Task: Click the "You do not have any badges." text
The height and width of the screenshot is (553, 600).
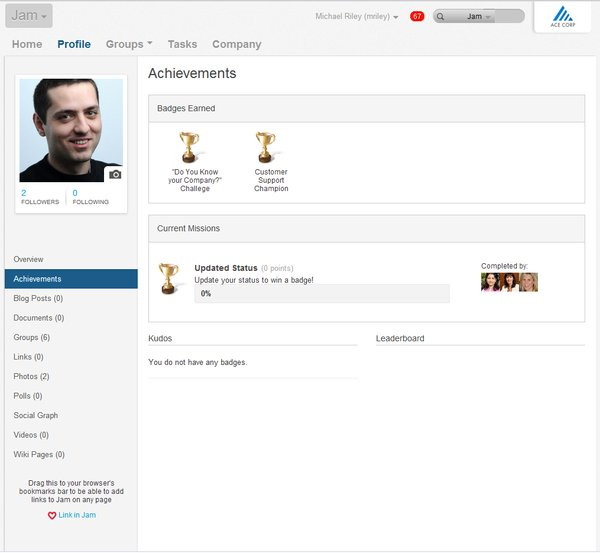Action: coord(197,362)
